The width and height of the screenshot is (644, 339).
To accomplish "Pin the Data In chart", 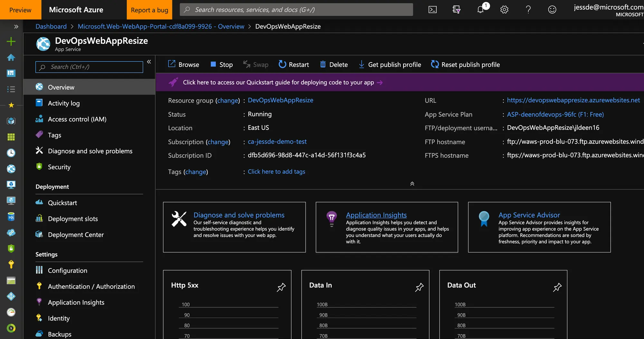I will tap(419, 287).
